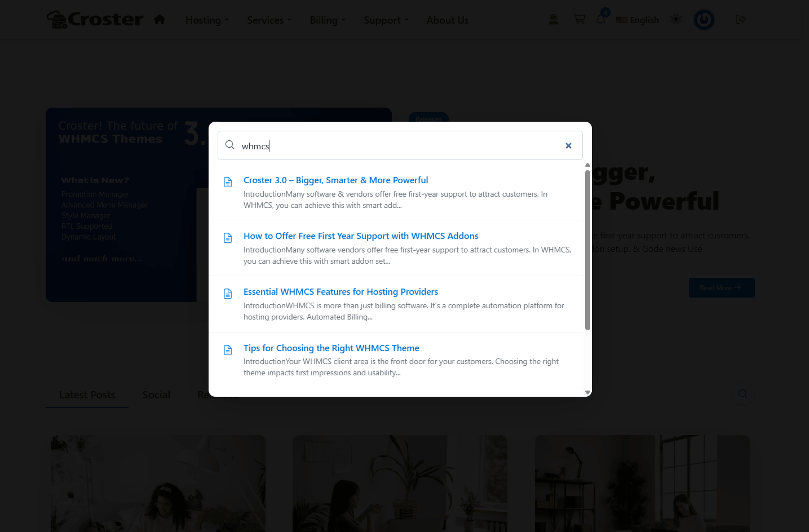This screenshot has height=532, width=809.
Task: Expand the Support dropdown menu
Action: (386, 20)
